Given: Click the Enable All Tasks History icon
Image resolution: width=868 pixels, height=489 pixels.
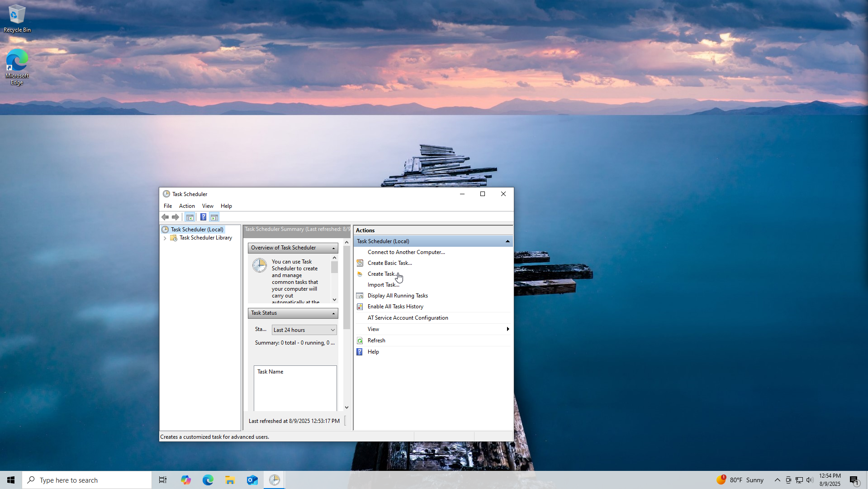Looking at the screenshot, I should pyautogui.click(x=360, y=307).
